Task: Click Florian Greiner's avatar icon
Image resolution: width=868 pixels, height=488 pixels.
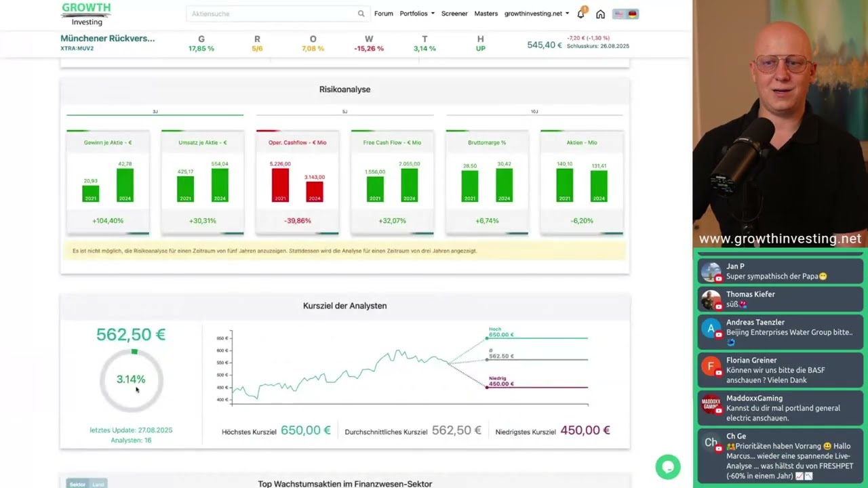Action: click(711, 367)
